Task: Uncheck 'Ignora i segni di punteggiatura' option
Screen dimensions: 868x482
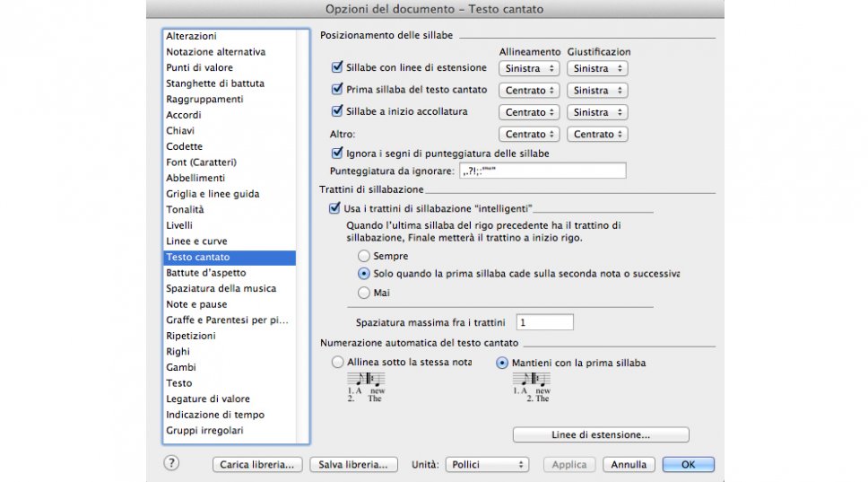Action: click(337, 153)
